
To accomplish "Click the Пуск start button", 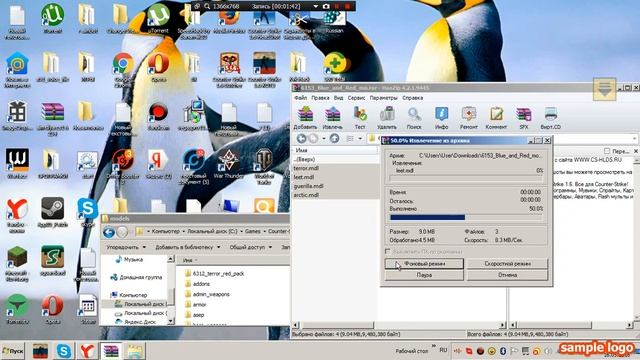I will point(13,351).
